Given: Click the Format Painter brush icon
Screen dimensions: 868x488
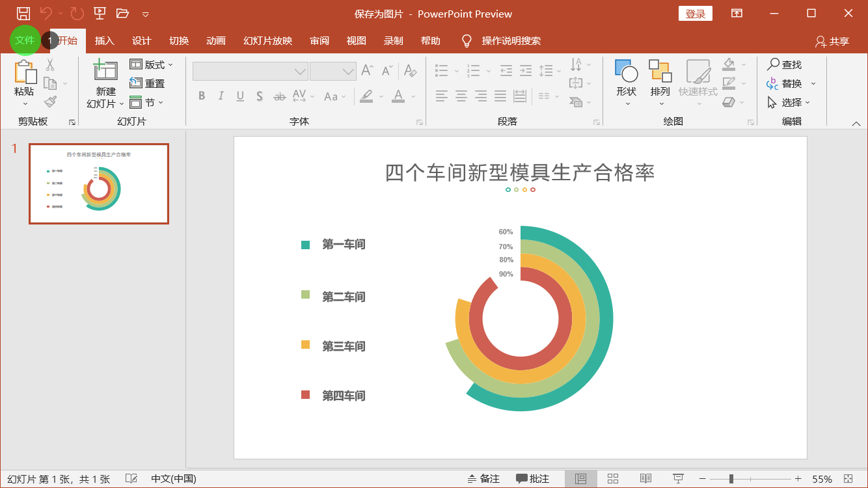Looking at the screenshot, I should pyautogui.click(x=50, y=102).
